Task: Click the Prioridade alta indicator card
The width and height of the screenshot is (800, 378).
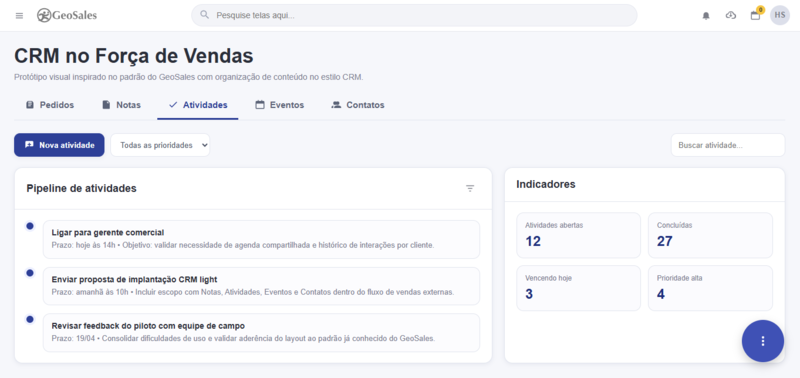Action: tap(710, 288)
